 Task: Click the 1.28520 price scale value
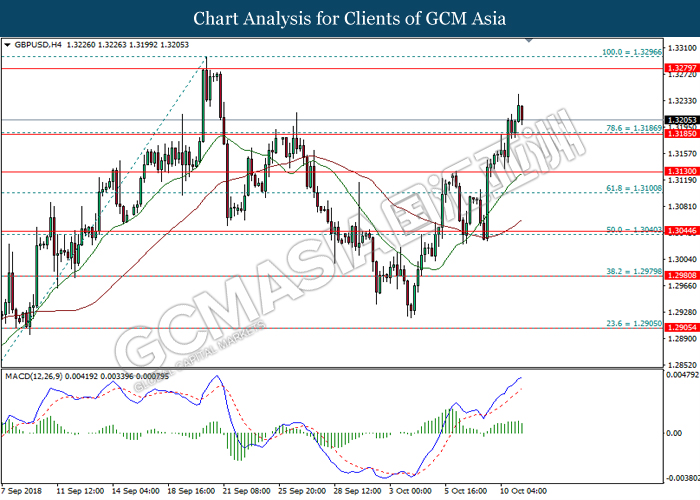pos(682,365)
